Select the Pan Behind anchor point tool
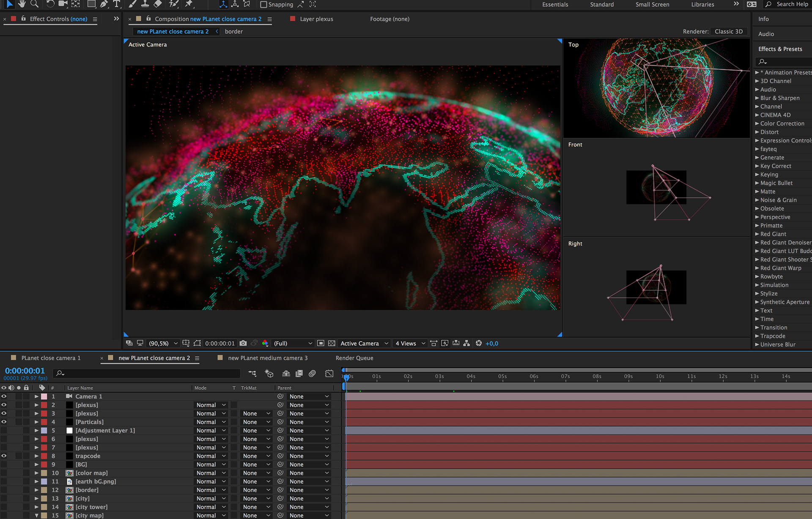Screen dimensions: 812x519 [x=76, y=4]
